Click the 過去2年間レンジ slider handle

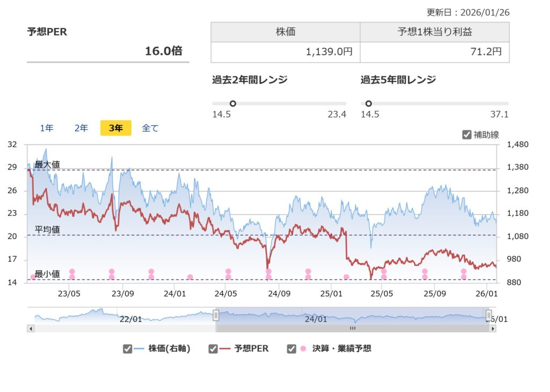[233, 103]
